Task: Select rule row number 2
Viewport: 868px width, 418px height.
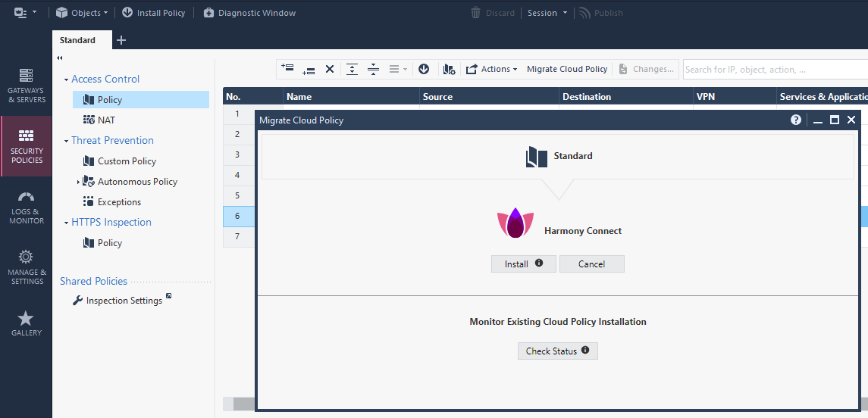Action: coord(238,134)
